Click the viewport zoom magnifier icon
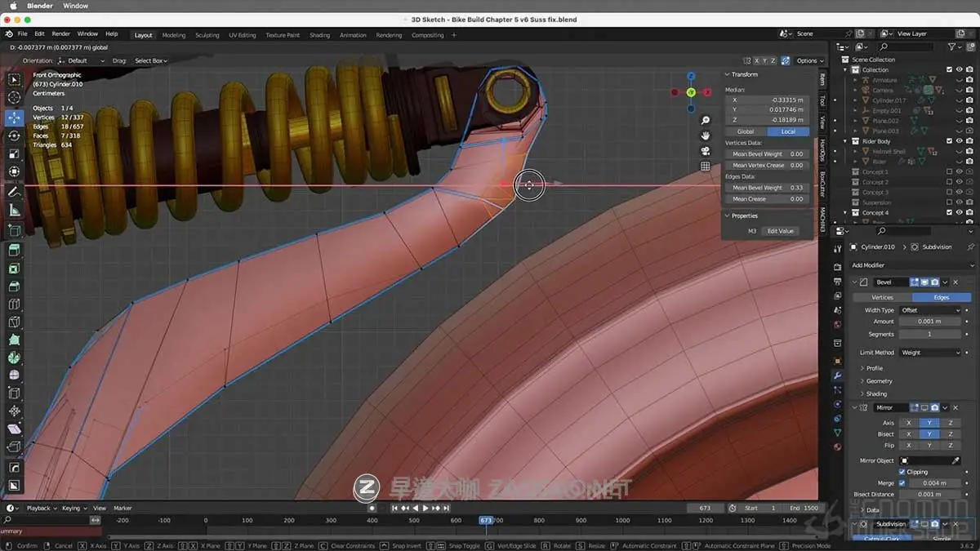980x551 pixels. (706, 121)
